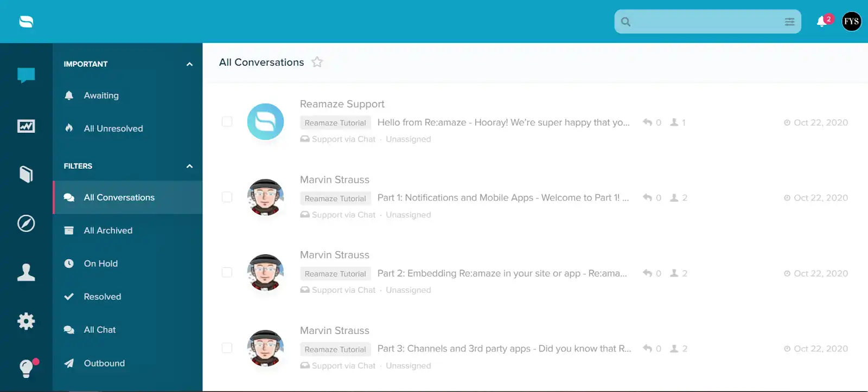This screenshot has width=868, height=392.
Task: Open the On Hold filter
Action: (x=127, y=264)
